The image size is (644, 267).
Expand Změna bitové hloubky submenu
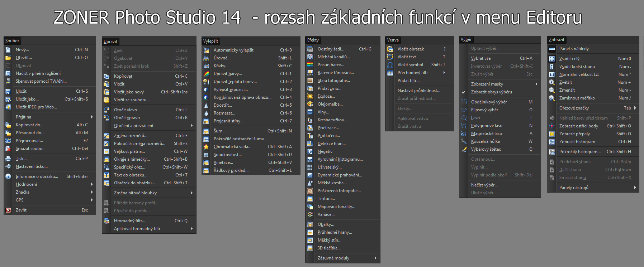(191, 193)
